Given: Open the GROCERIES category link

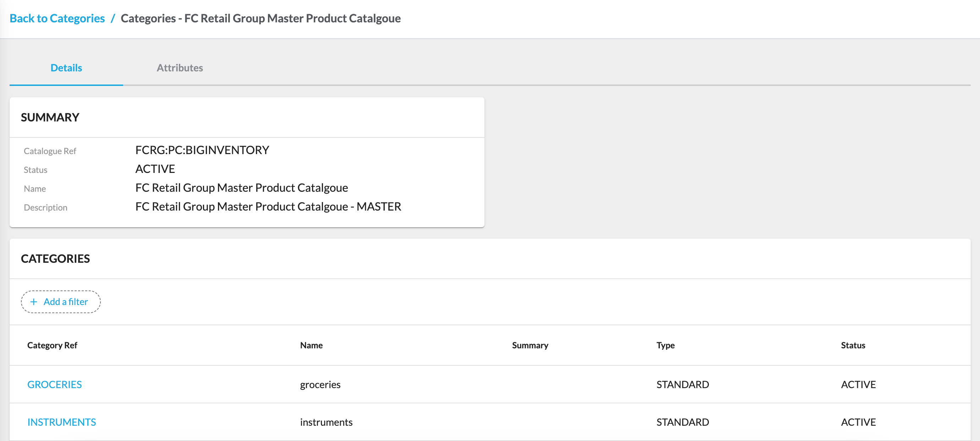Looking at the screenshot, I should 54,384.
